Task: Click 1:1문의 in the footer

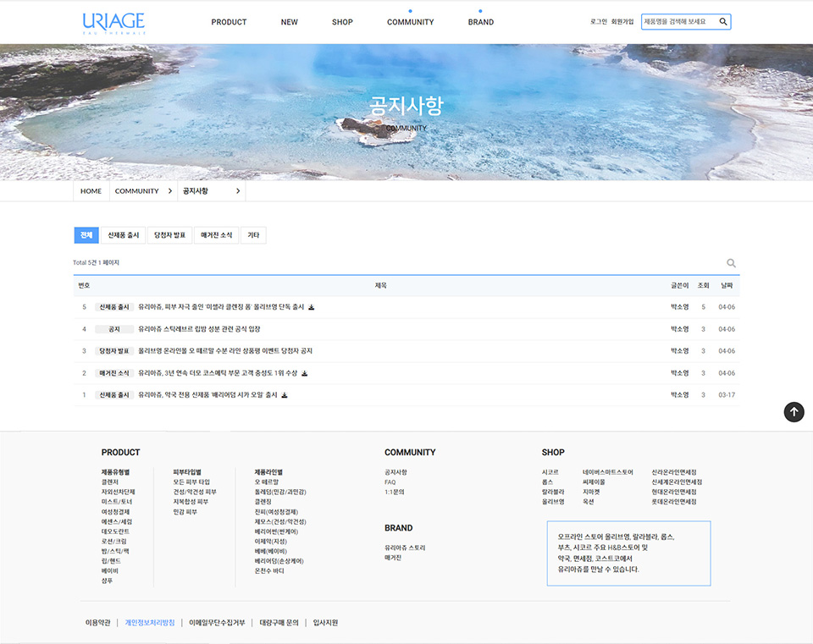Action: [394, 493]
